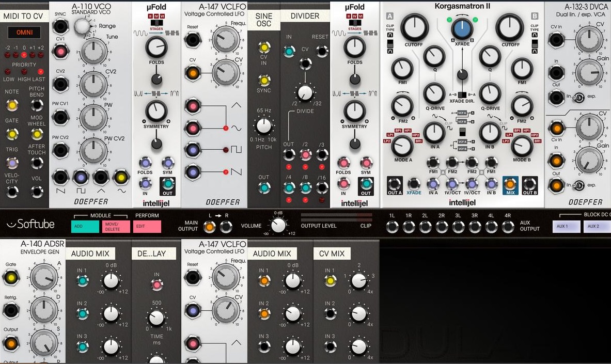Click the filter A CUTOFF knob
This screenshot has height=364, width=611.
pos(414,28)
